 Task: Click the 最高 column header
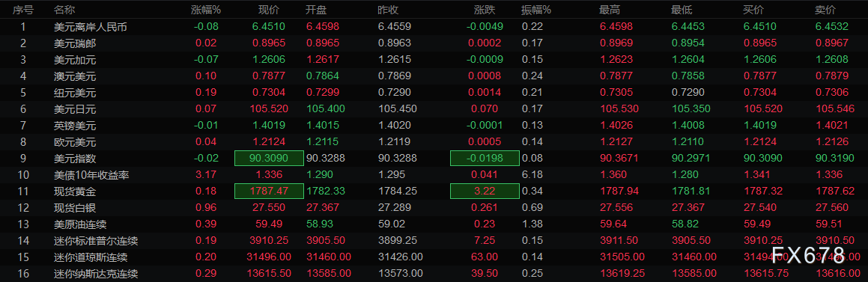click(610, 10)
